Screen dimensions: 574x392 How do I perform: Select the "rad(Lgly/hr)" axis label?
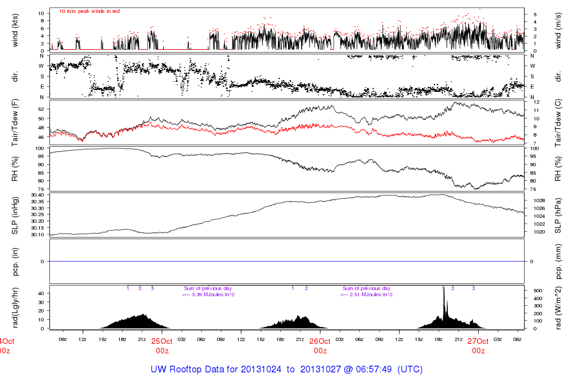pyautogui.click(x=15, y=307)
